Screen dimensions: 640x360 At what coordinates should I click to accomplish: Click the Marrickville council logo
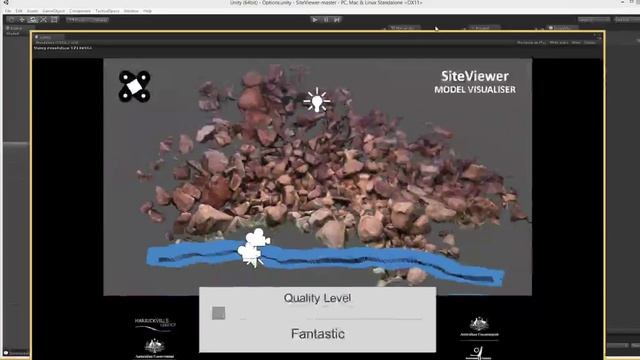[155, 324]
